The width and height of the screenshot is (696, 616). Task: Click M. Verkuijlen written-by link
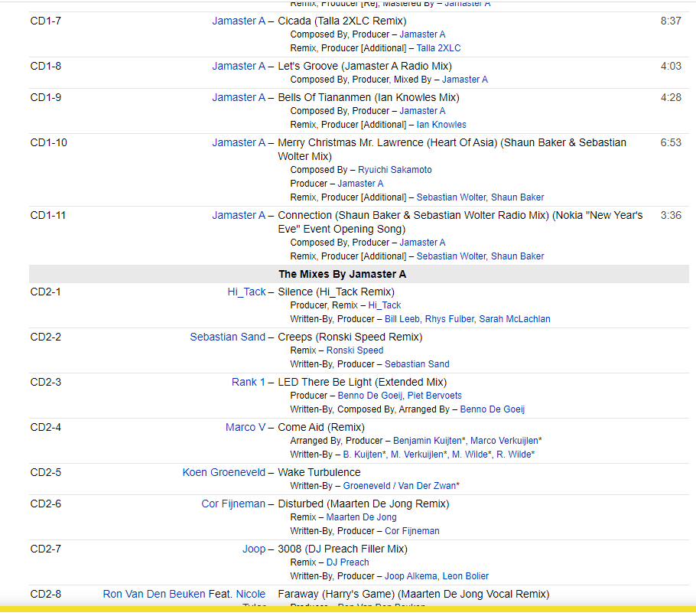pyautogui.click(x=418, y=455)
